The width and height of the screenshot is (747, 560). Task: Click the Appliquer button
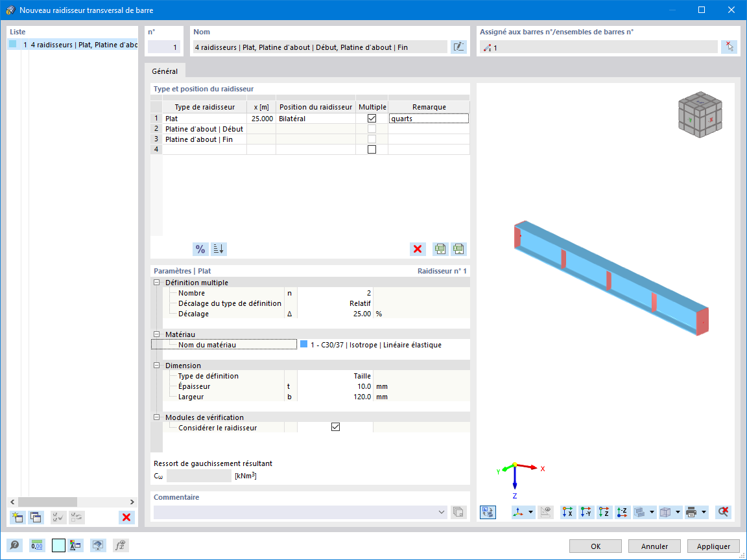(x=714, y=546)
